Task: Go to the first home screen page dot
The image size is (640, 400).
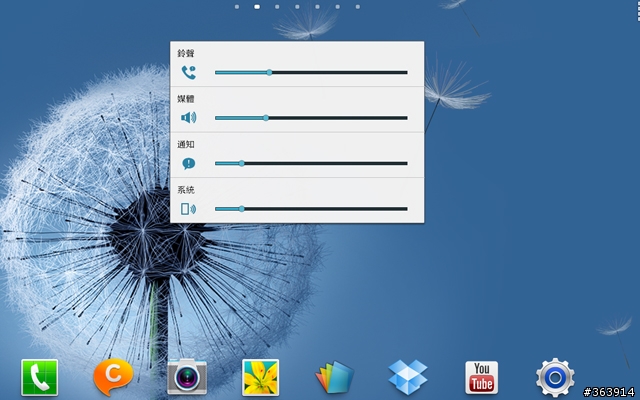Action: pyautogui.click(x=237, y=7)
